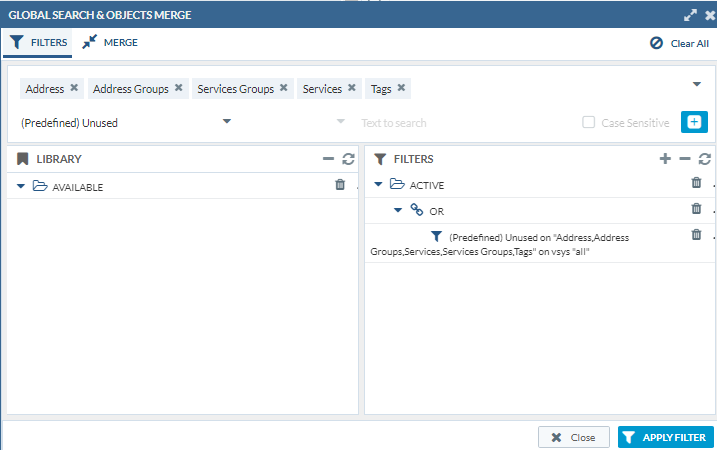Delete the Predefined Unused filter entry
The height and width of the screenshot is (450, 717).
697,235
